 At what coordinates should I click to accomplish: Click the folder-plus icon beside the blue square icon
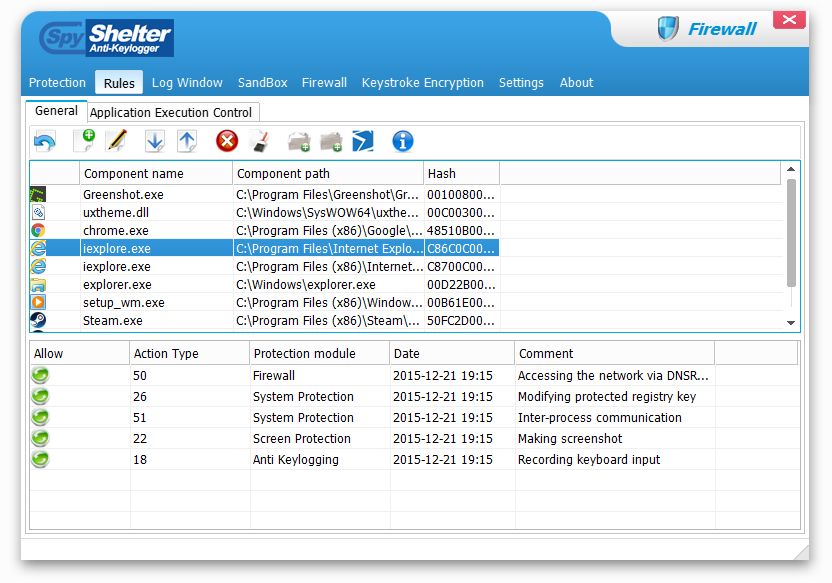[x=332, y=142]
